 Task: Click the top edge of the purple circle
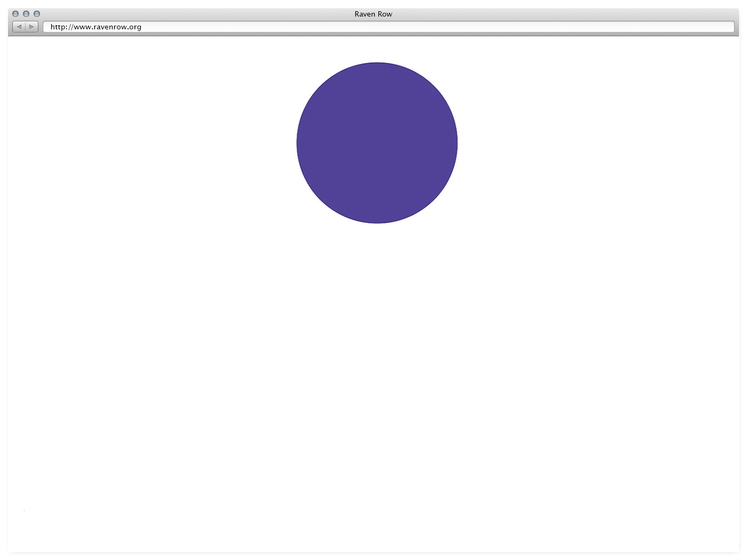377,64
